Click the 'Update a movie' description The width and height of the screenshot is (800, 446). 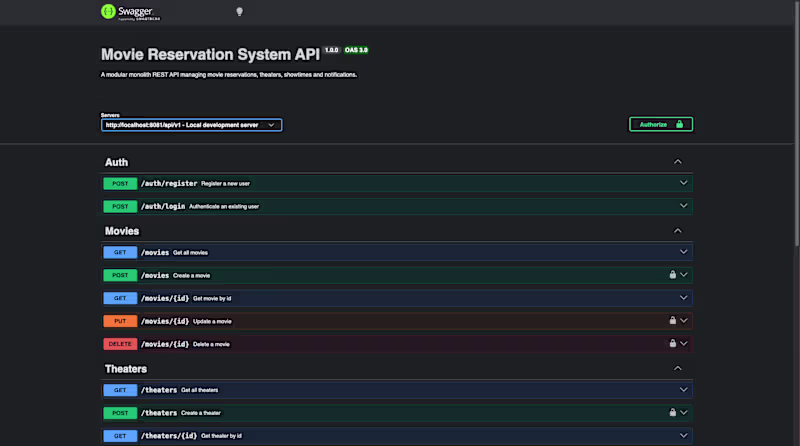coord(212,321)
